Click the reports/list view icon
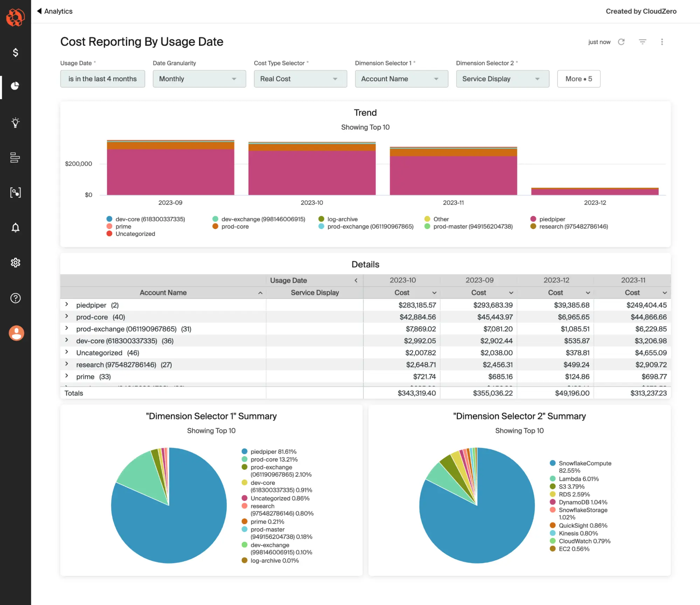The image size is (700, 605). [15, 157]
